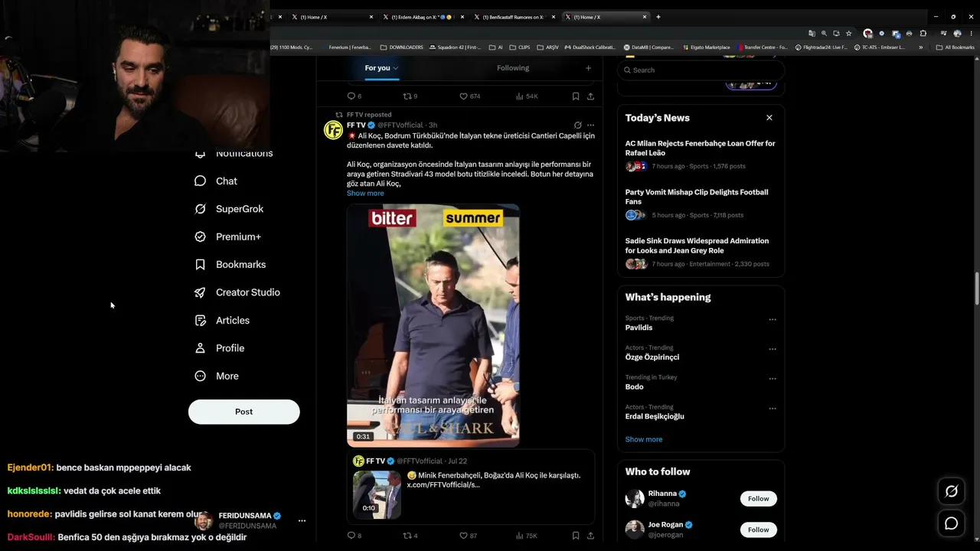Open AC Milan Rejects Fenerbahçe Loan news
This screenshot has height=551, width=980.
click(701, 155)
